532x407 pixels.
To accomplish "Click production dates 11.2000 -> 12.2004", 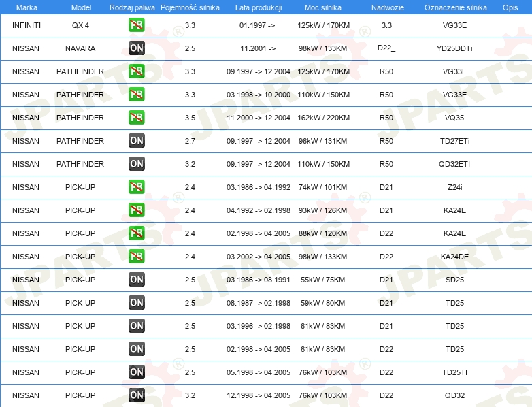I will 259,118.
